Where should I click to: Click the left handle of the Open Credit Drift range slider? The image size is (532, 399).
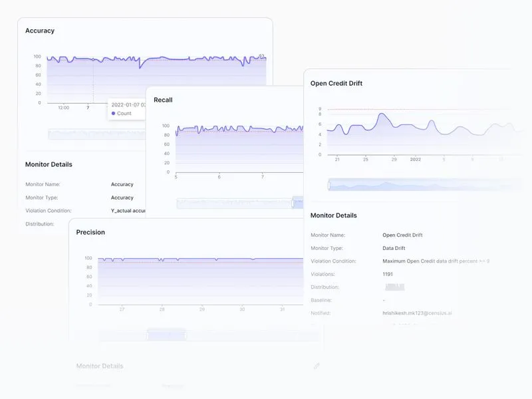(x=329, y=186)
